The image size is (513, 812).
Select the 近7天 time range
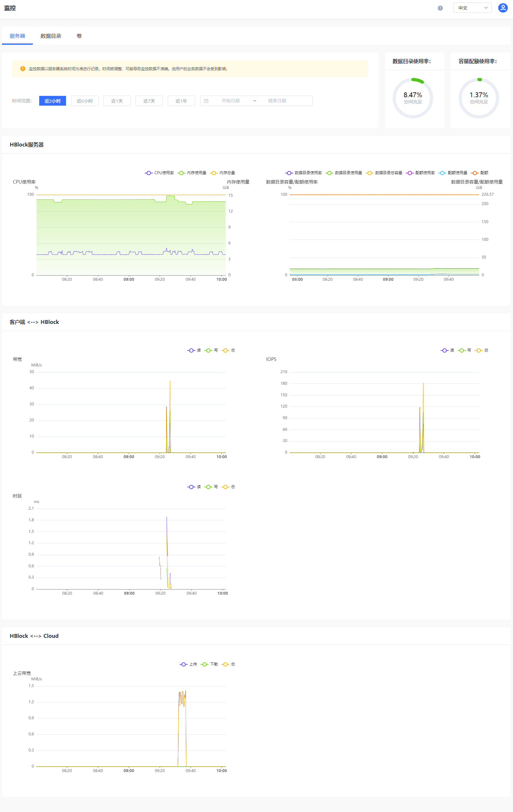coord(149,101)
